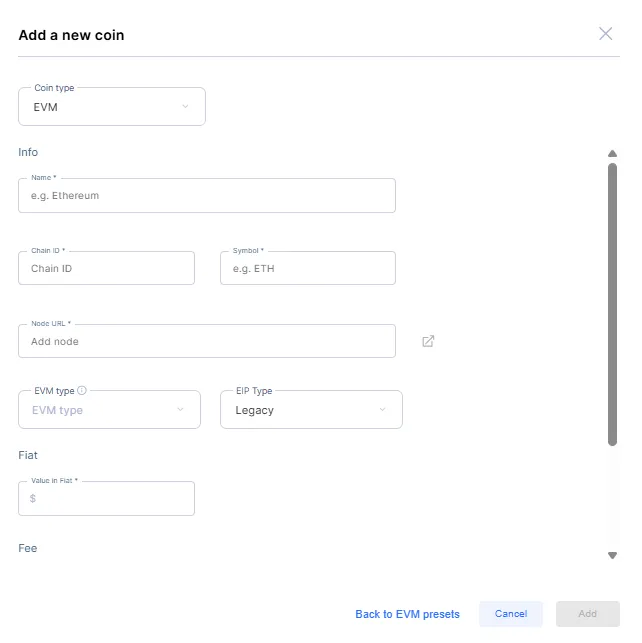Screen dimensions: 642x643
Task: Click the Cancel button
Action: [x=511, y=614]
